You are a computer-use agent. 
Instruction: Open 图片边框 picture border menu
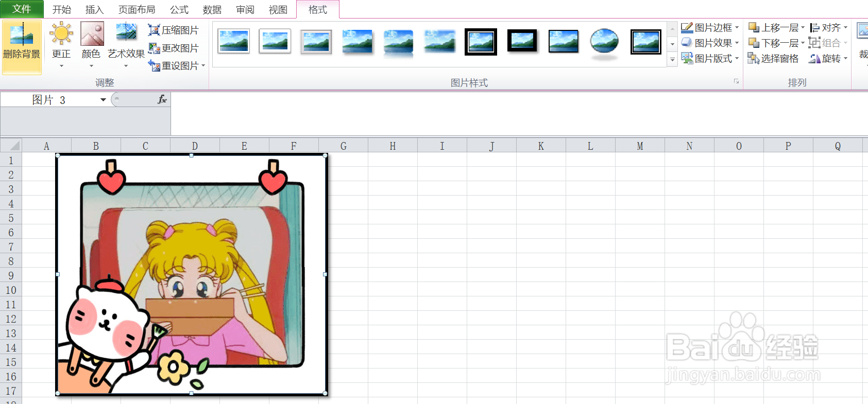pyautogui.click(x=710, y=28)
